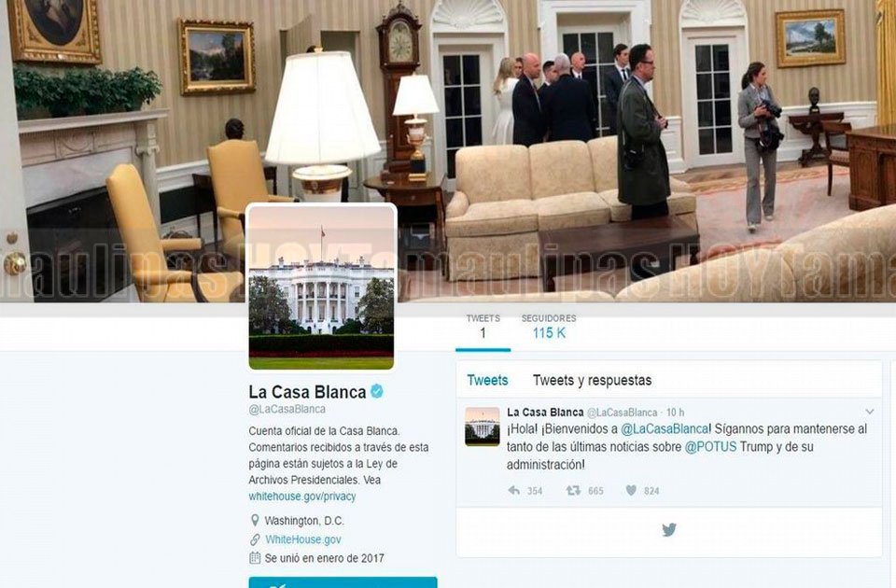Click the reply arrow icon on the tweet
The width and height of the screenshot is (896, 588).
click(x=513, y=490)
